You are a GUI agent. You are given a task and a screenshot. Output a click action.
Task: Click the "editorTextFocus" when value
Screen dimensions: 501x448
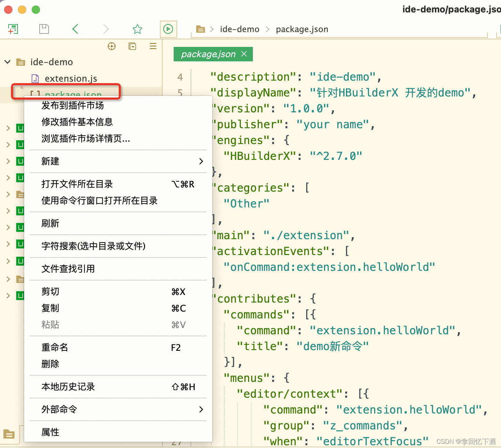click(x=372, y=441)
